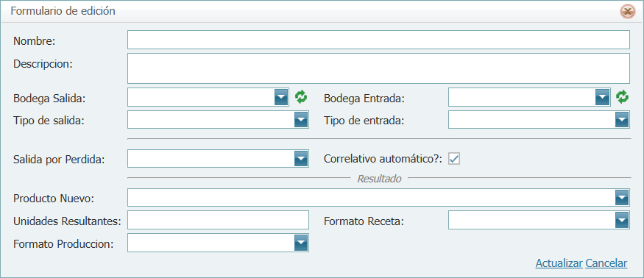Open the Bodega Salida dropdown
This screenshot has height=278, width=644.
[281, 98]
